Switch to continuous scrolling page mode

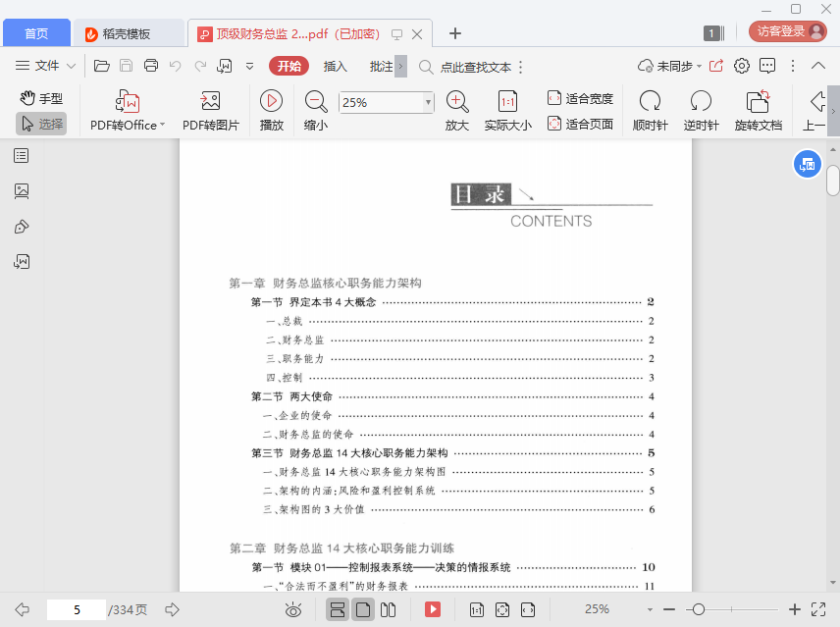point(338,609)
